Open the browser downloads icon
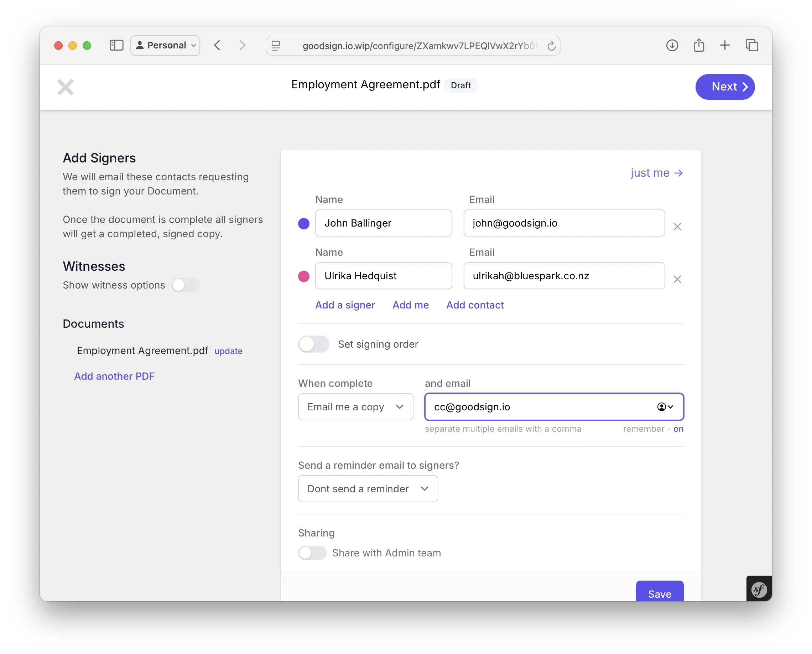812x654 pixels. (672, 45)
